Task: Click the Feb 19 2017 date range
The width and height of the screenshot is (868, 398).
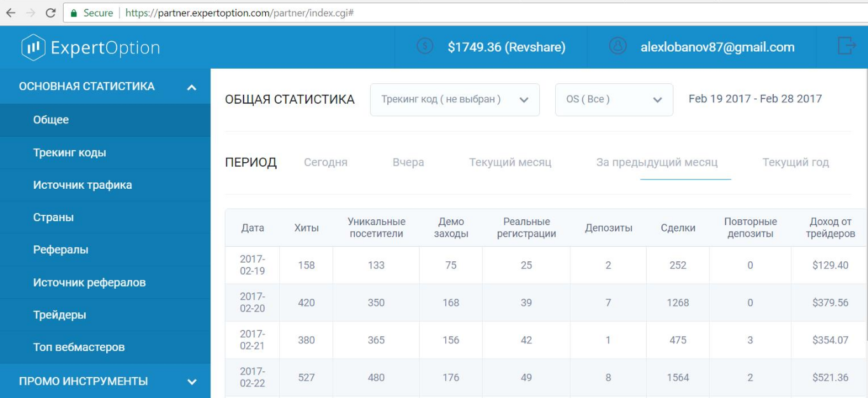Action: (x=755, y=99)
